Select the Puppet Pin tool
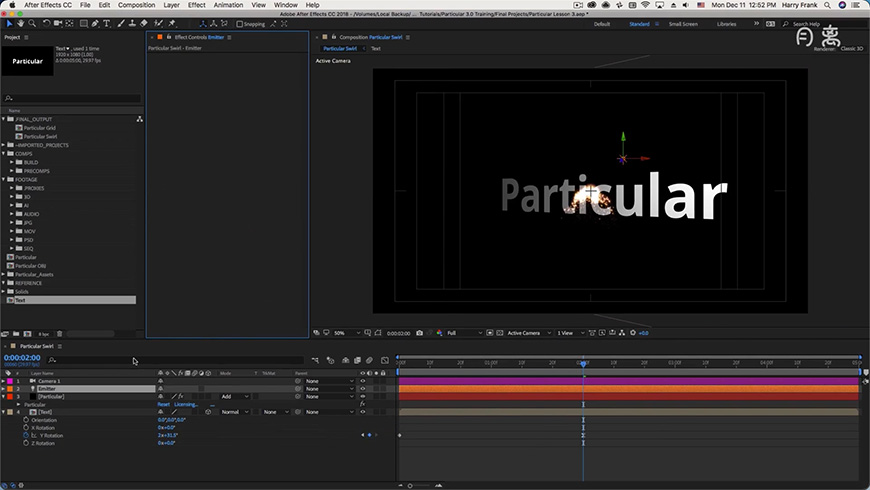The image size is (870, 490). tap(172, 24)
